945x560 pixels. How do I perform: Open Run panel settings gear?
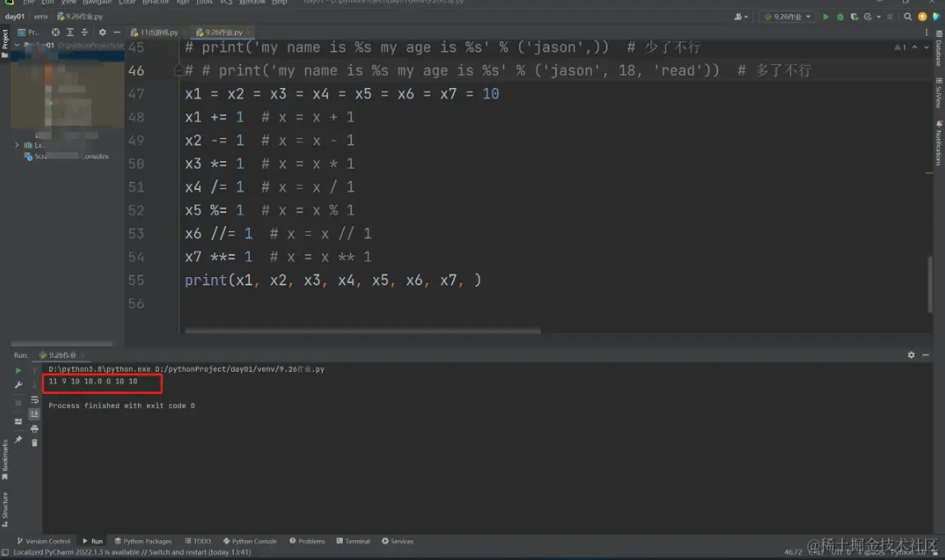pyautogui.click(x=911, y=355)
